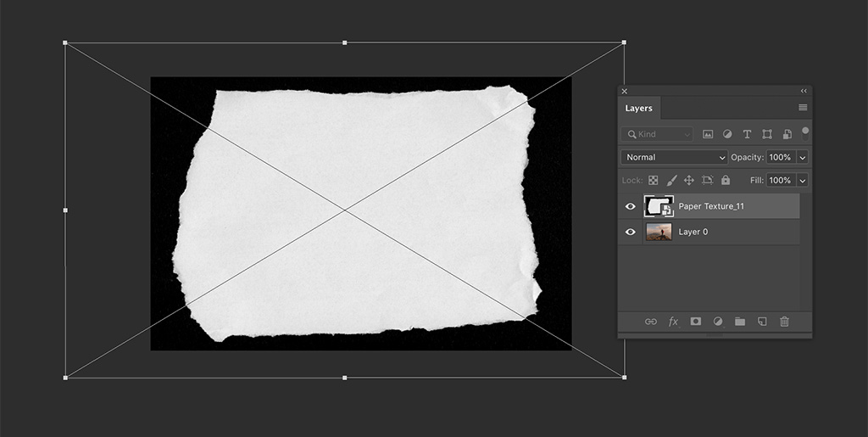Create a new layer
The height and width of the screenshot is (437, 868).
click(x=762, y=322)
